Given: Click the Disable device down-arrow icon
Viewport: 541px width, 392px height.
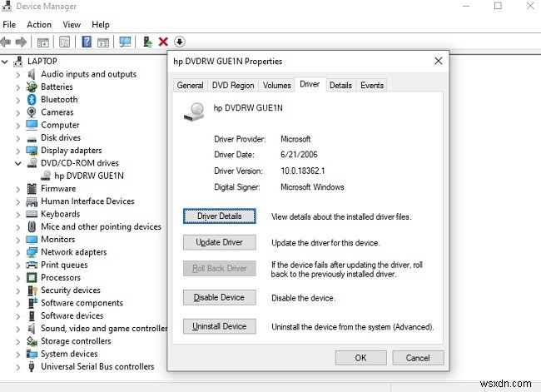Looking at the screenshot, I should pyautogui.click(x=180, y=42).
